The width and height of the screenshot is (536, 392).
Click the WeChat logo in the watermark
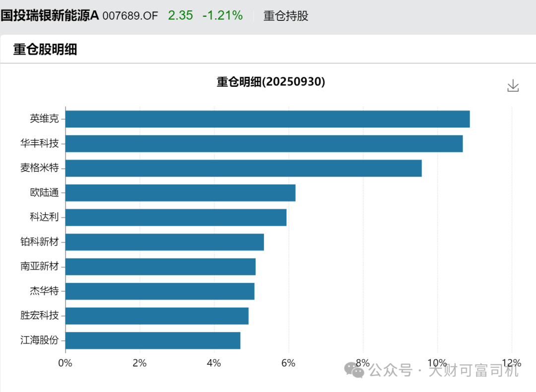click(x=355, y=370)
